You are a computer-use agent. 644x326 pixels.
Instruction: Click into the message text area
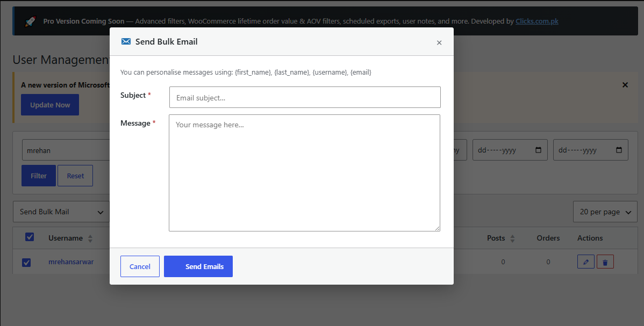pos(304,173)
